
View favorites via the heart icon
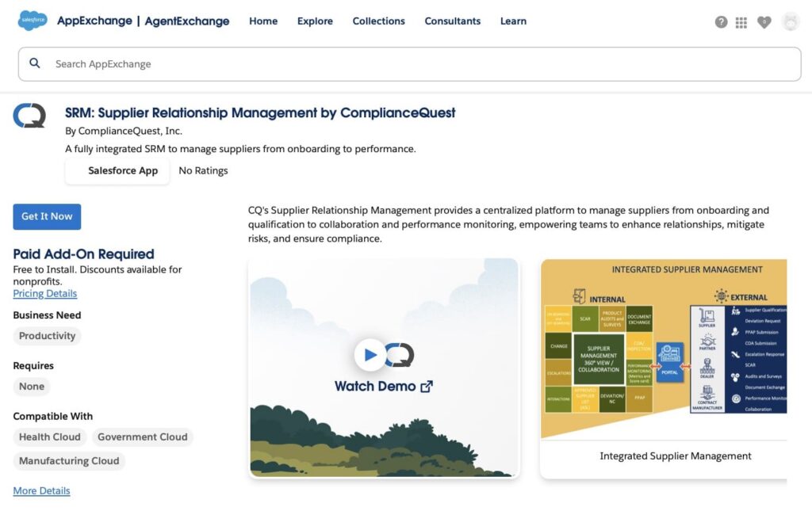(764, 22)
